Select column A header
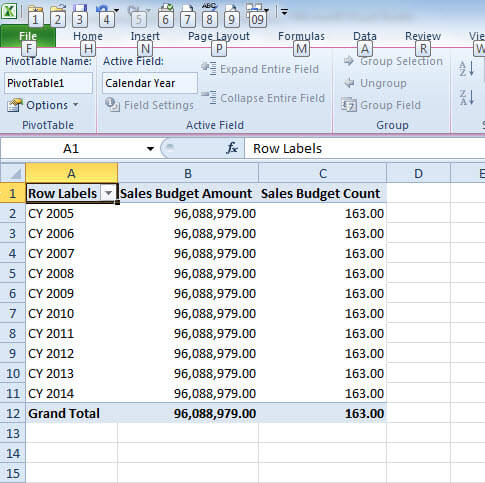This screenshot has height=483, width=485. click(71, 173)
